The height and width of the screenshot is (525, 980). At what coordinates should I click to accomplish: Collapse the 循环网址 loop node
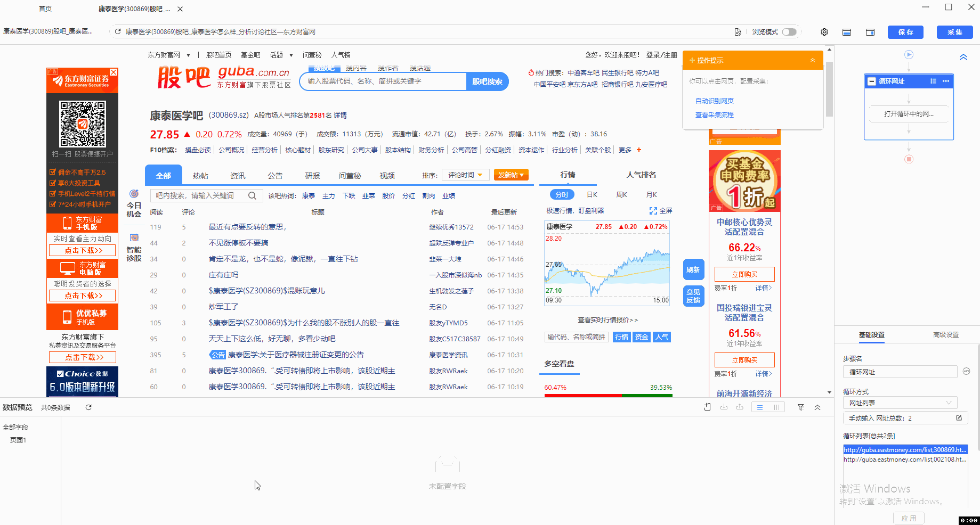click(872, 81)
